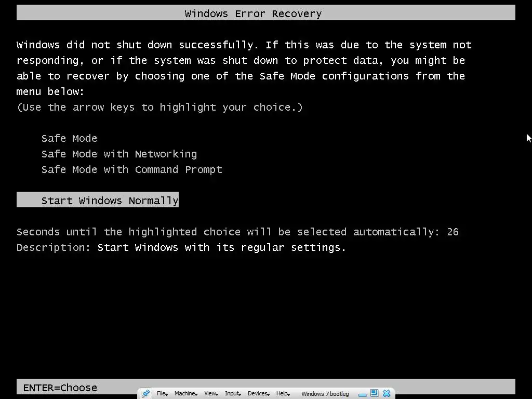Image resolution: width=532 pixels, height=399 pixels.
Task: Choose Safe Mode with Command Prompt
Action: [131, 170]
